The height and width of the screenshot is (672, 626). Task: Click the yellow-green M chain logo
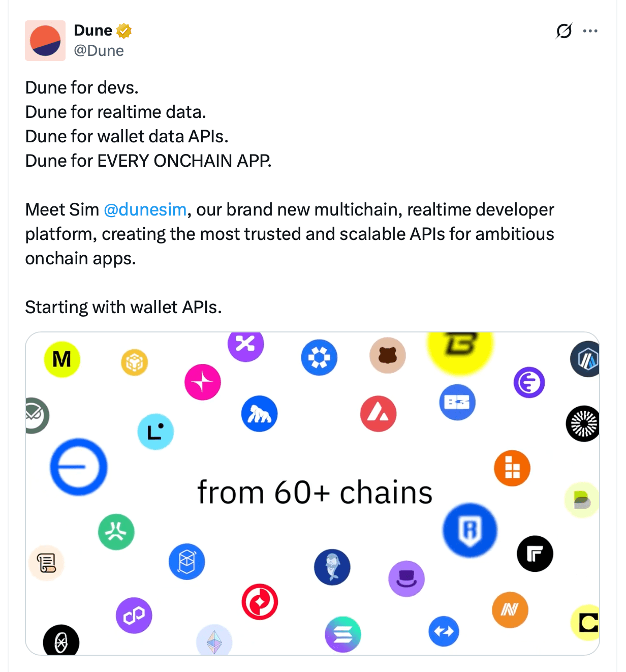pos(62,359)
